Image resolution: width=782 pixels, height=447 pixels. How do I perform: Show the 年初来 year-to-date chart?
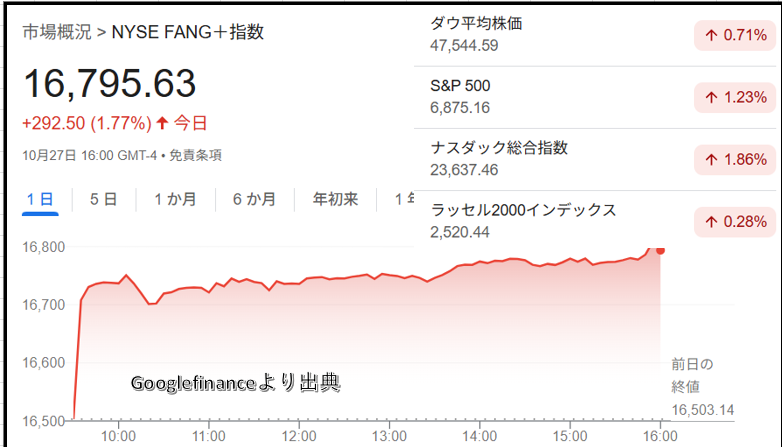[335, 199]
